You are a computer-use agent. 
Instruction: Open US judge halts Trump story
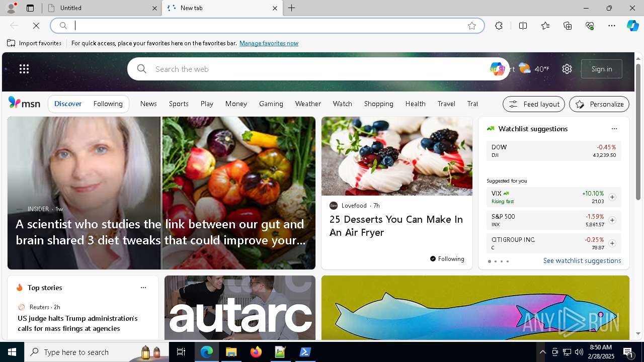[77, 323]
